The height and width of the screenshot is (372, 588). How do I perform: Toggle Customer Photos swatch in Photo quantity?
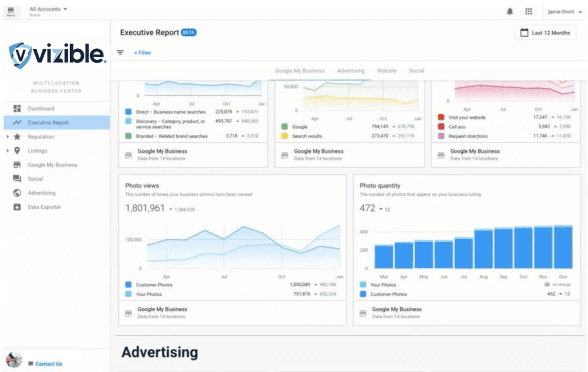pos(363,294)
